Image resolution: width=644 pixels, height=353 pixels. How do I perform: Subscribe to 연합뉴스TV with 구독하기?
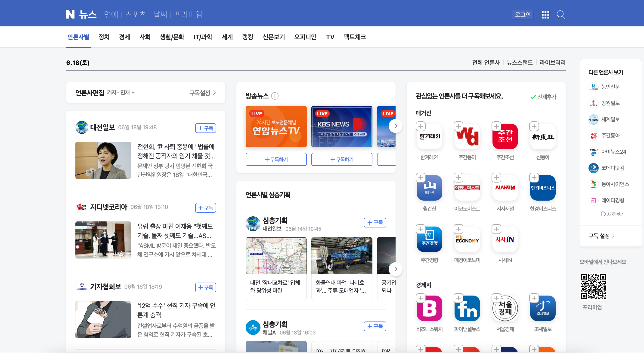coord(276,160)
